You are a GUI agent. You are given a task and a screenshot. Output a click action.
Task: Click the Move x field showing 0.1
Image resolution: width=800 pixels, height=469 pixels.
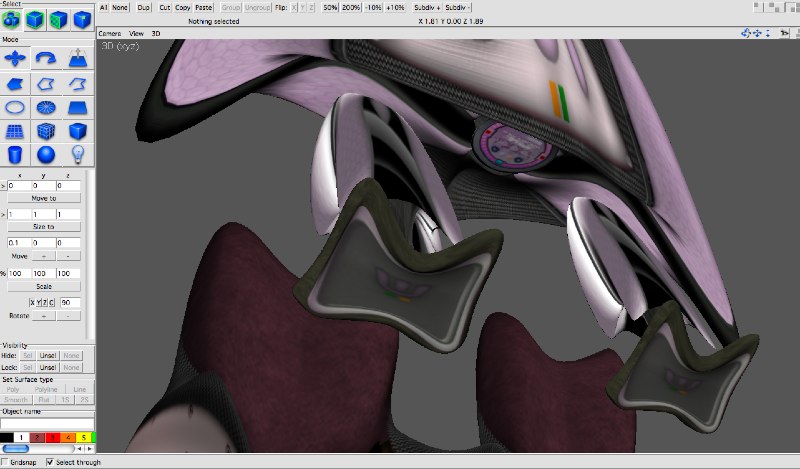pos(19,242)
